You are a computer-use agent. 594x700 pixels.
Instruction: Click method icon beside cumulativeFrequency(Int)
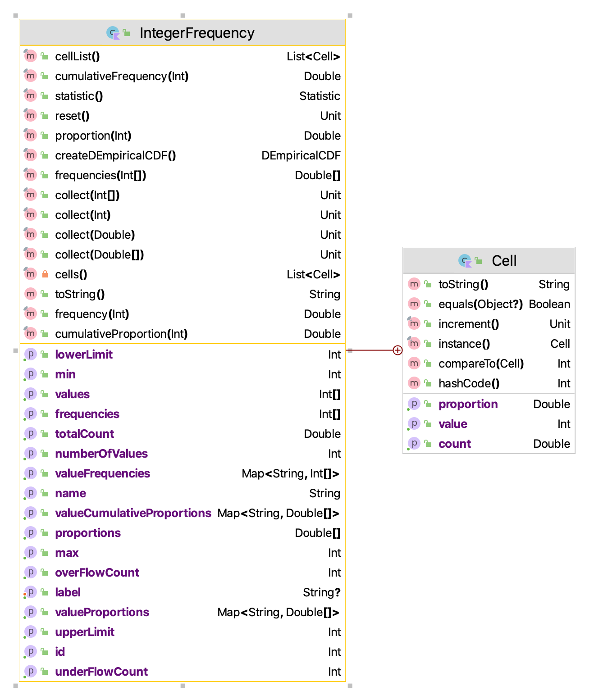pos(30,76)
